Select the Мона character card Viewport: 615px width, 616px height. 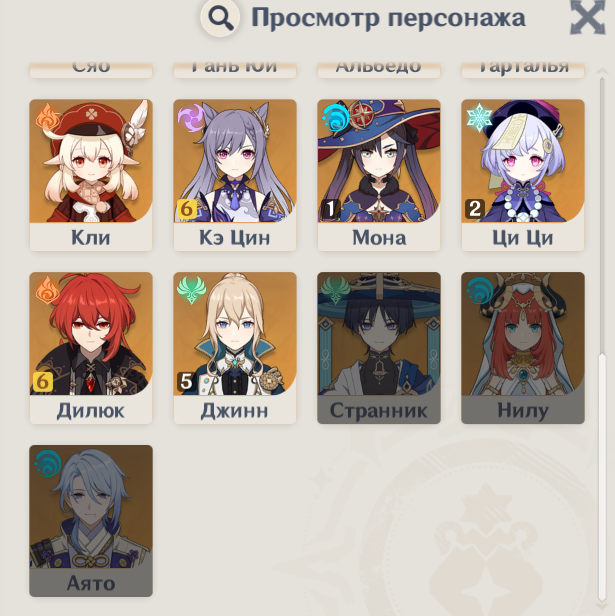tap(379, 175)
